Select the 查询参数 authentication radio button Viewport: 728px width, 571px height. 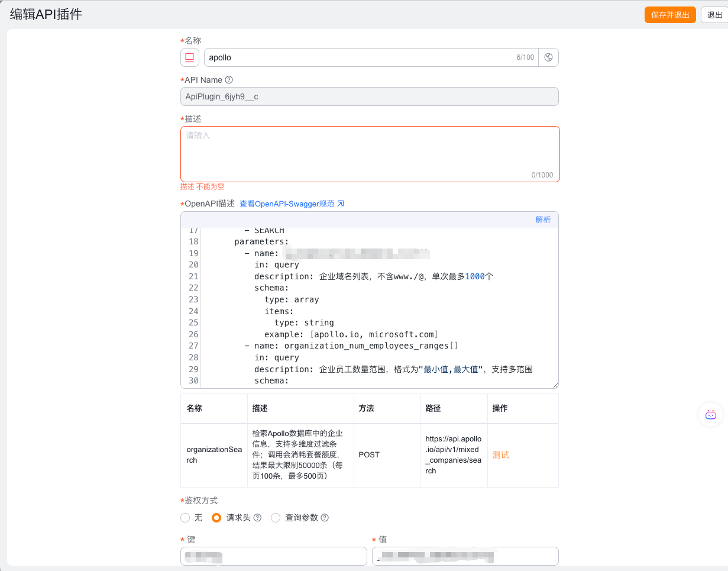(x=276, y=518)
